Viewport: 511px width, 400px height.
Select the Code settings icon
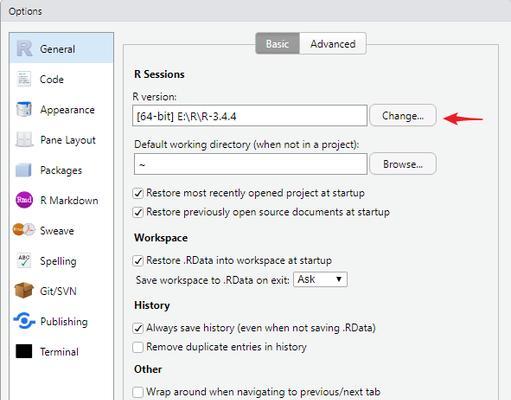[24, 79]
